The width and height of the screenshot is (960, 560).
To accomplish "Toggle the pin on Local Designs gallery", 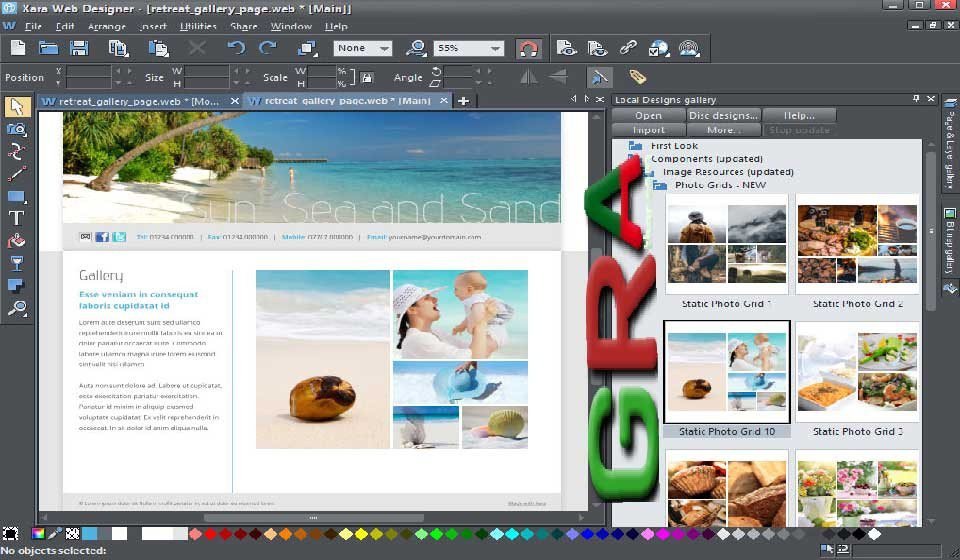I will pos(915,99).
